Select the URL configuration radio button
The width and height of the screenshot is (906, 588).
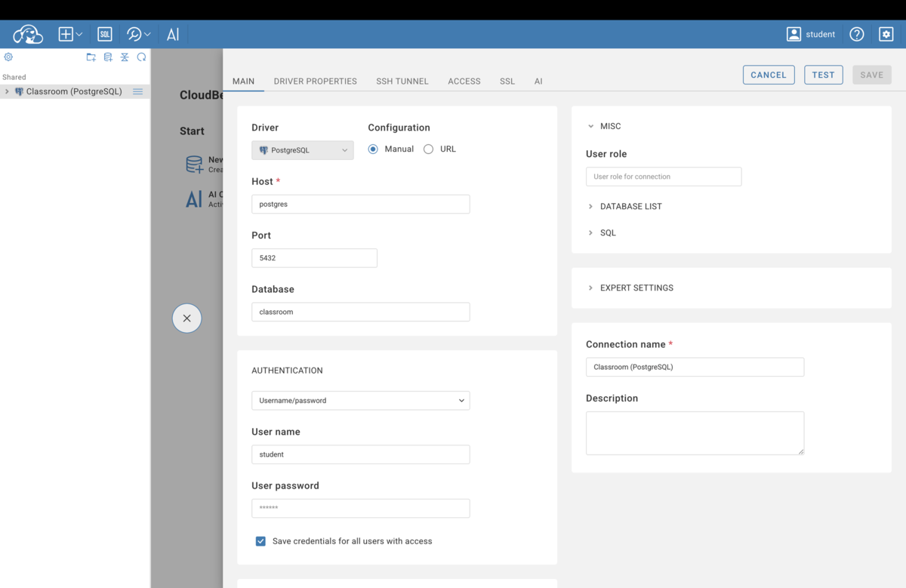coord(428,149)
